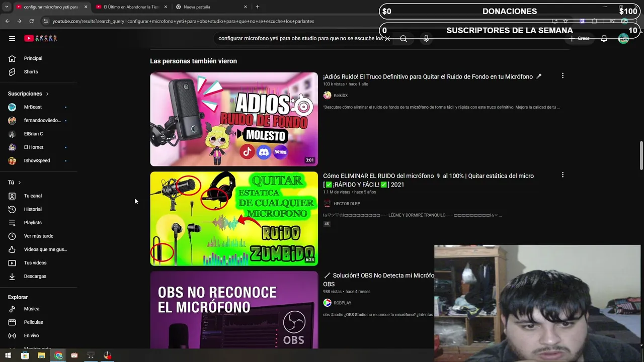
Task: Open the YouTube hamburger guide menu
Action: [12, 38]
